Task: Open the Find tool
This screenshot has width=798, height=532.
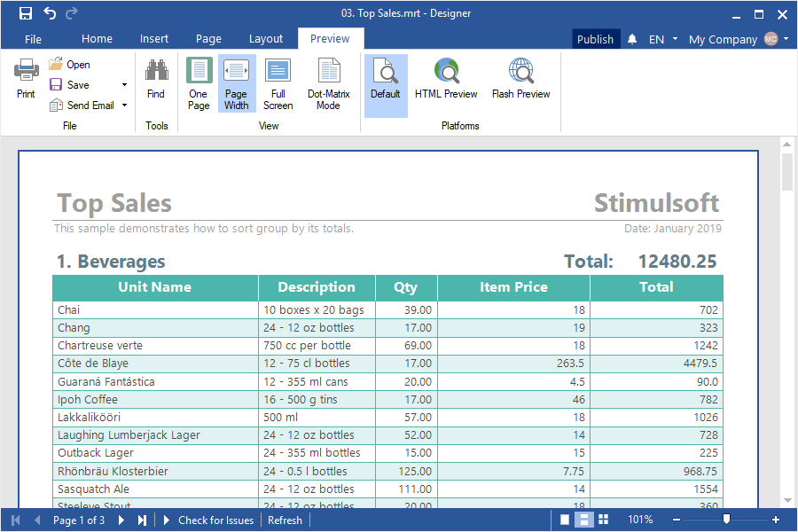Action: pos(156,79)
